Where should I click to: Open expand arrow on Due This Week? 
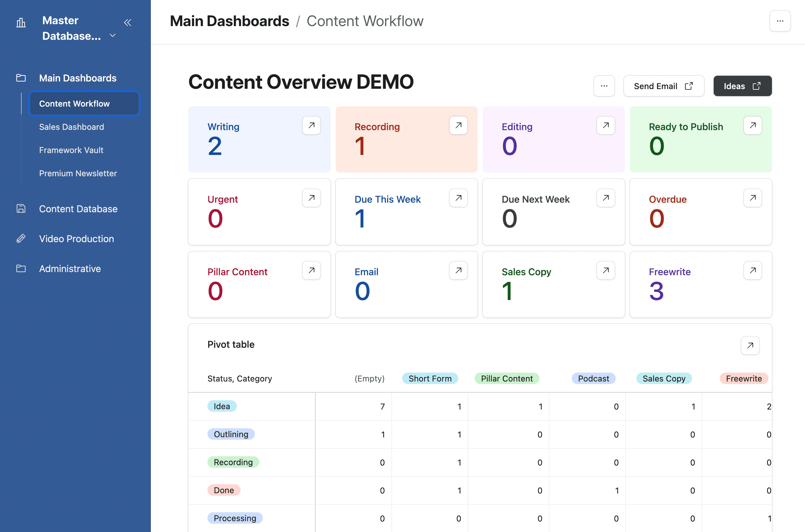458,198
